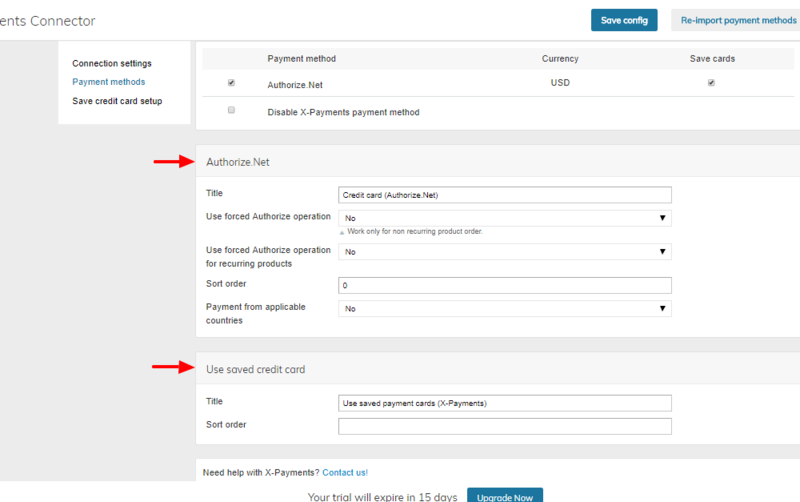Screen dimensions: 800x502
Task: Click the Authorize.Net Sort order field
Action: 505,285
